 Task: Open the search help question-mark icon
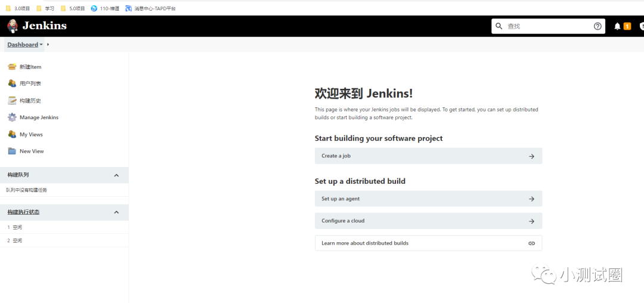click(597, 26)
